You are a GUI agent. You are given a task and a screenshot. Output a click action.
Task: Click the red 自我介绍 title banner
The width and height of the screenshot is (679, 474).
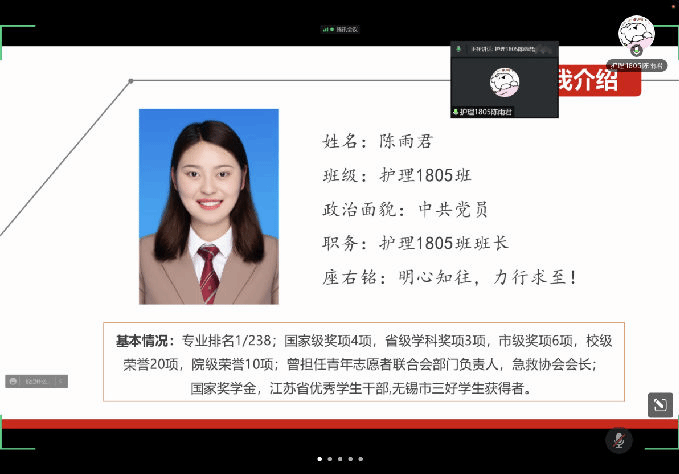click(x=598, y=81)
